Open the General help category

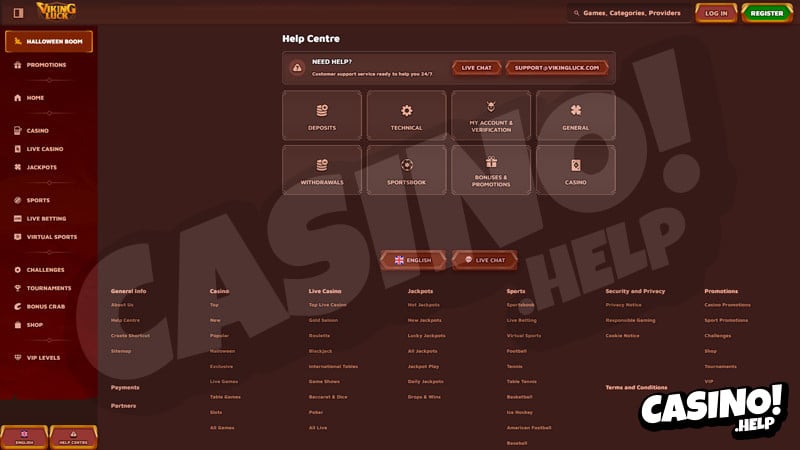coord(576,115)
